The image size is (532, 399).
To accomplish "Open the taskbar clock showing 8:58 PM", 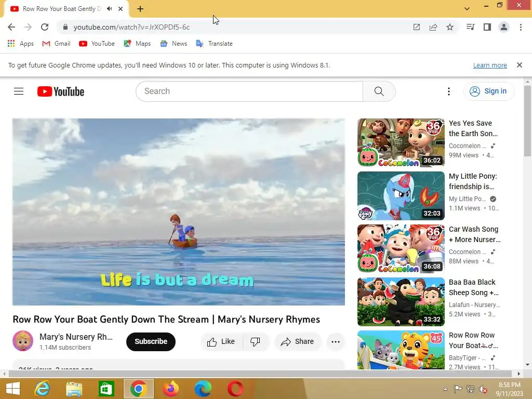I will tap(509, 389).
